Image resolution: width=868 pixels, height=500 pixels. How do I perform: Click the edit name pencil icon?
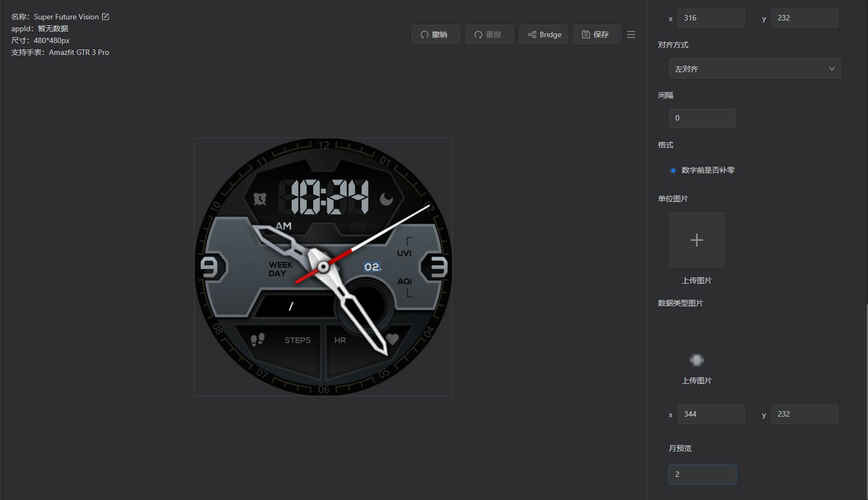[105, 17]
